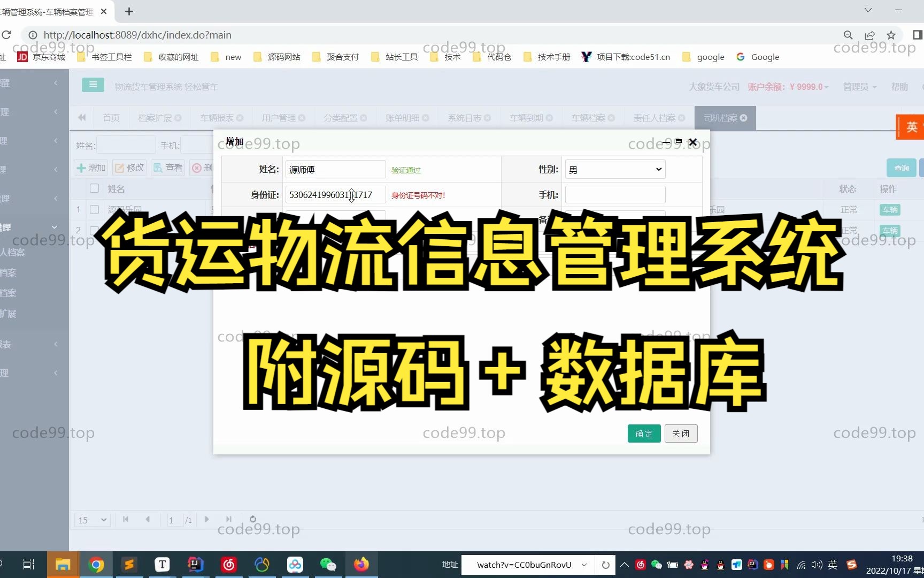Click the 查看 (view) toolbar icon
The width and height of the screenshot is (924, 578).
click(167, 168)
